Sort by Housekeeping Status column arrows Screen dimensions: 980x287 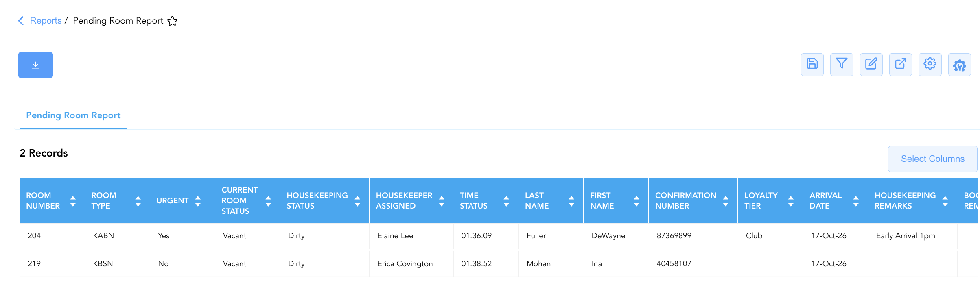pyautogui.click(x=357, y=201)
